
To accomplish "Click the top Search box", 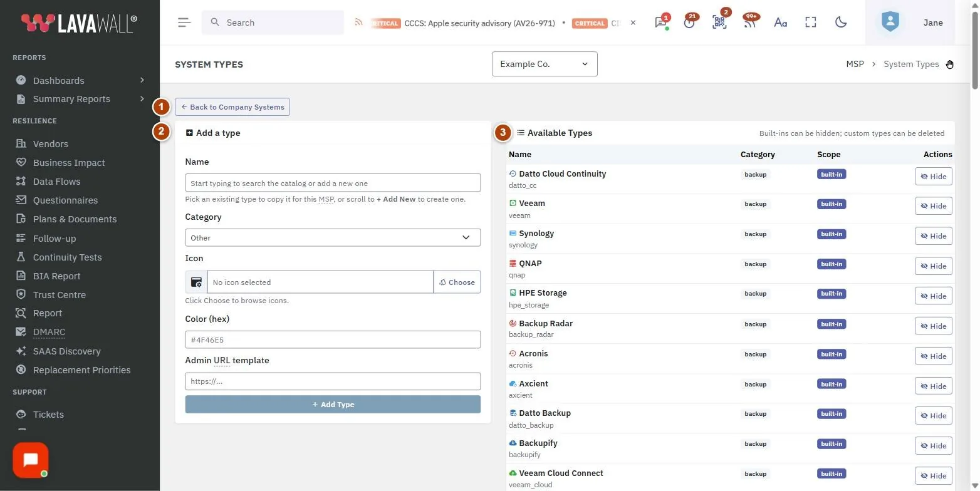I will click(273, 23).
